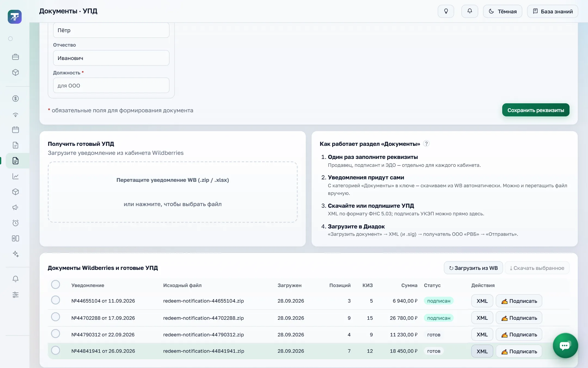Screen dimensions: 588x368
Task: Switch to the Тёмная dark theme
Action: tap(503, 11)
